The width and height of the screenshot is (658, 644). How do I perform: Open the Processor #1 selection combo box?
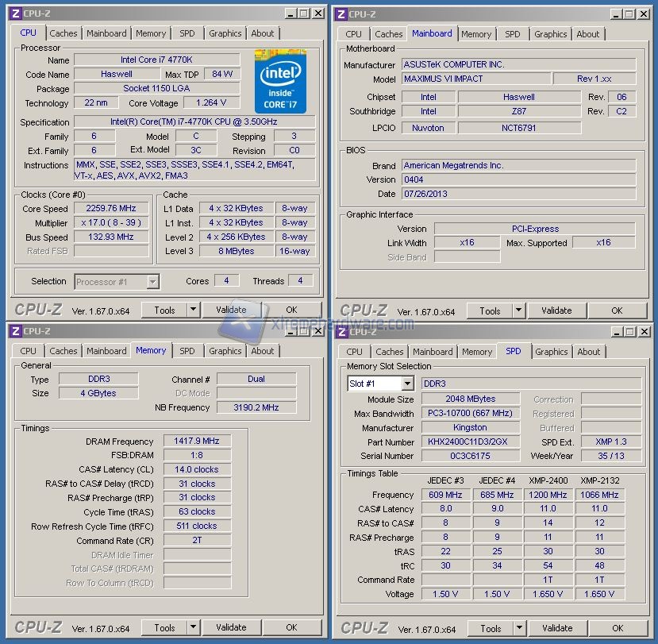point(117,281)
